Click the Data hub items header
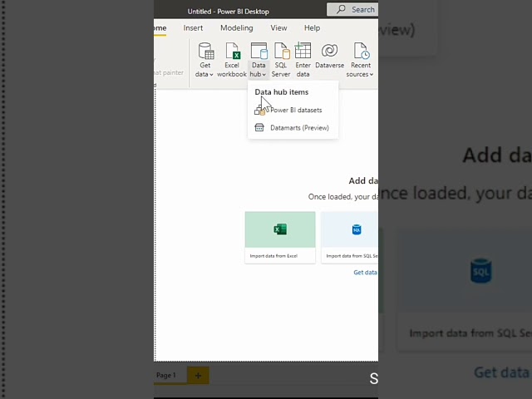Viewport: 532px width, 399px height. [x=282, y=92]
